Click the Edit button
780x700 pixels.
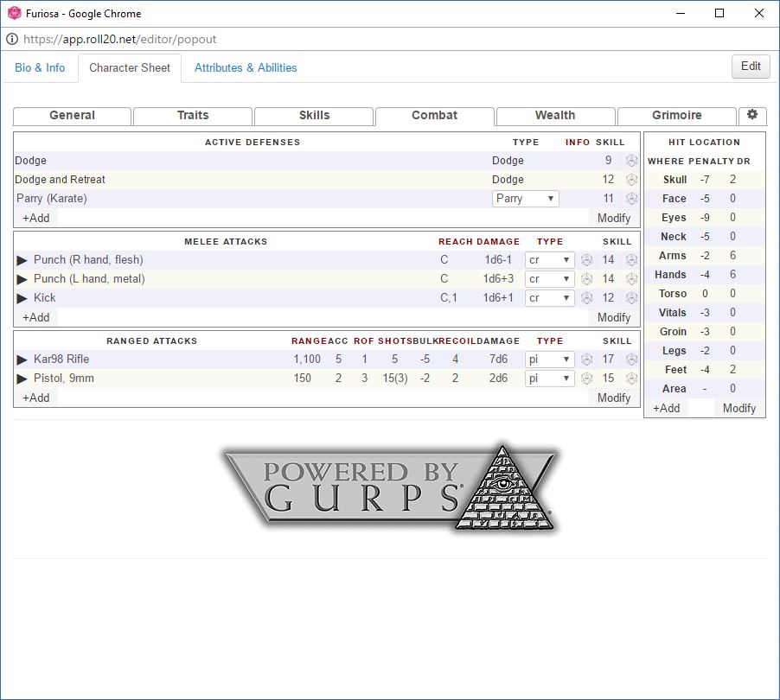[x=751, y=67]
